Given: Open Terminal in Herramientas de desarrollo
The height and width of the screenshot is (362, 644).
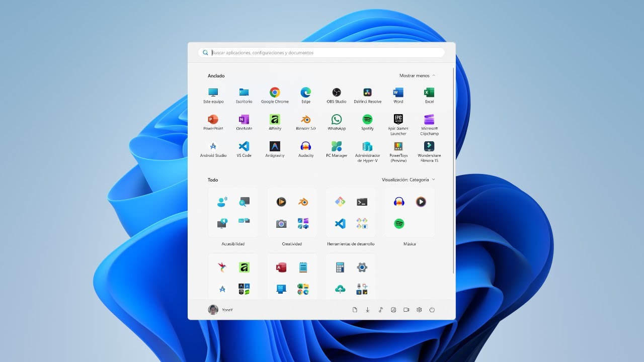Looking at the screenshot, I should tap(362, 202).
